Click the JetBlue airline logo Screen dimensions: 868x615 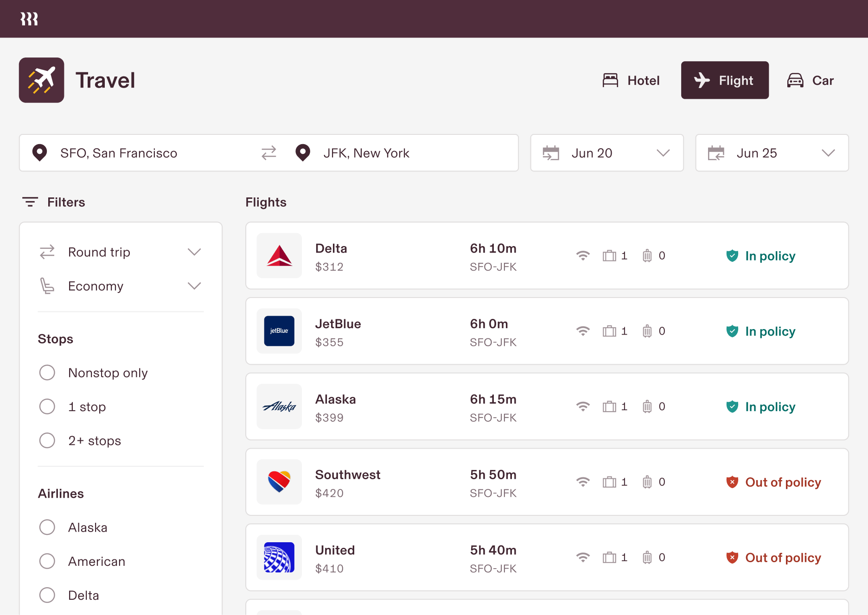(280, 331)
